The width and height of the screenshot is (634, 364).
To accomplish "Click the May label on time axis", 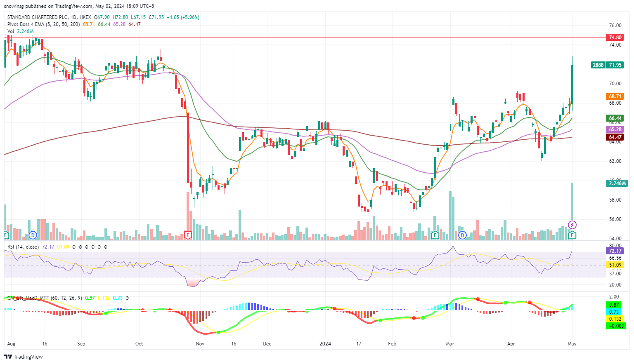I will tap(572, 344).
